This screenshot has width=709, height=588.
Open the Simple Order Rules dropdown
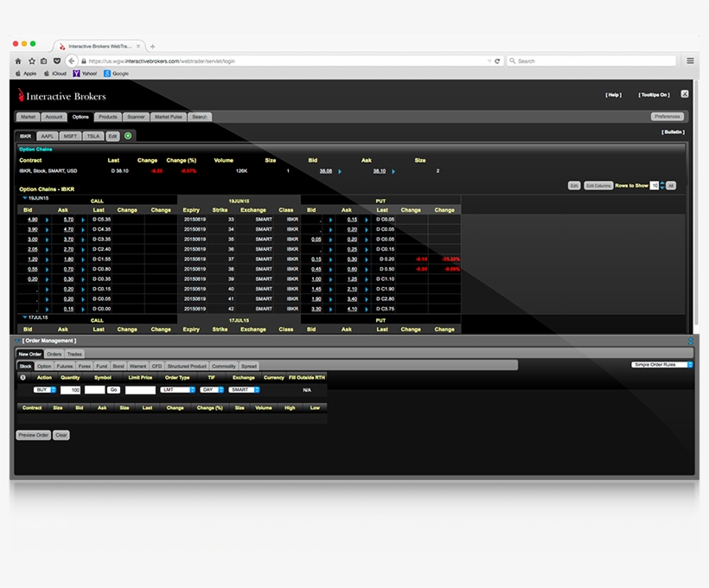pyautogui.click(x=662, y=365)
